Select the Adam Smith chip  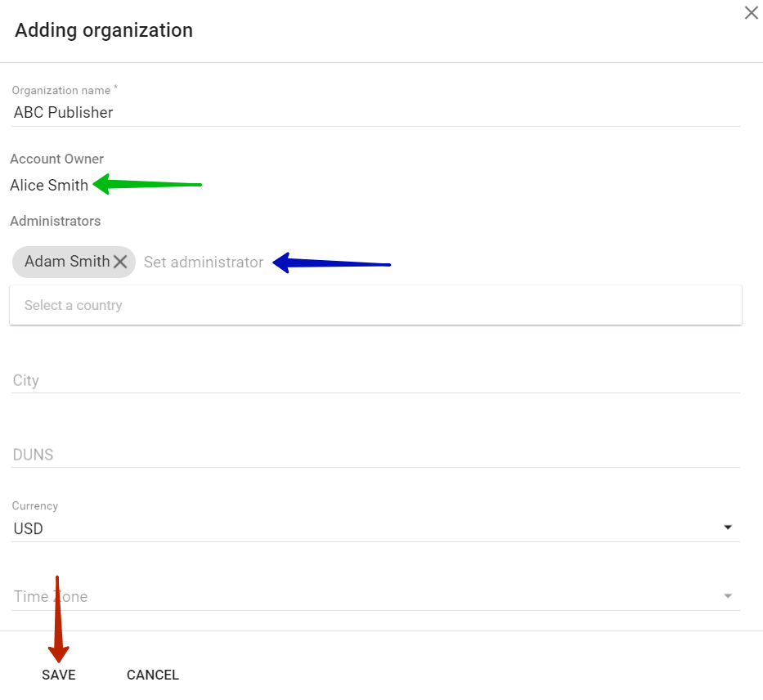coord(67,262)
